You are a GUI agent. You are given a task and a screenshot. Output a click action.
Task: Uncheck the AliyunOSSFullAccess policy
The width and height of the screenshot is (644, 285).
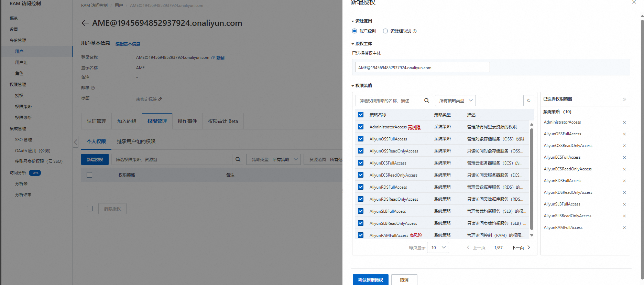[x=361, y=139]
